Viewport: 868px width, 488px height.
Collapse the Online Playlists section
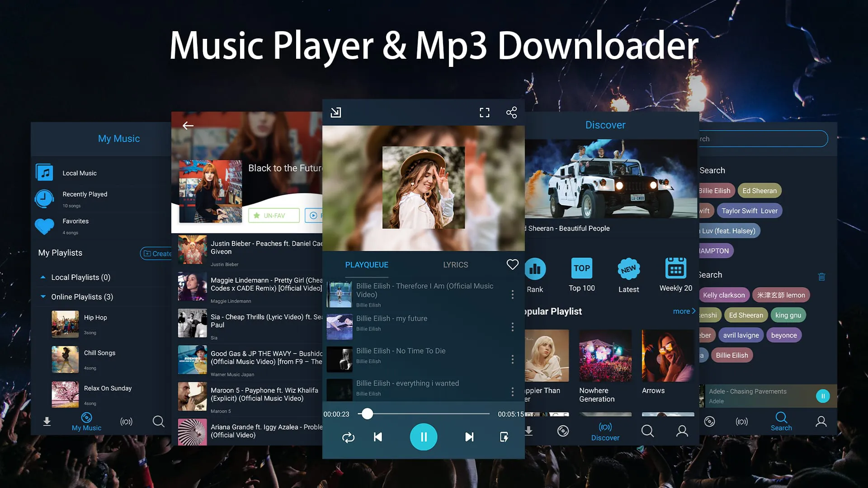(x=43, y=297)
